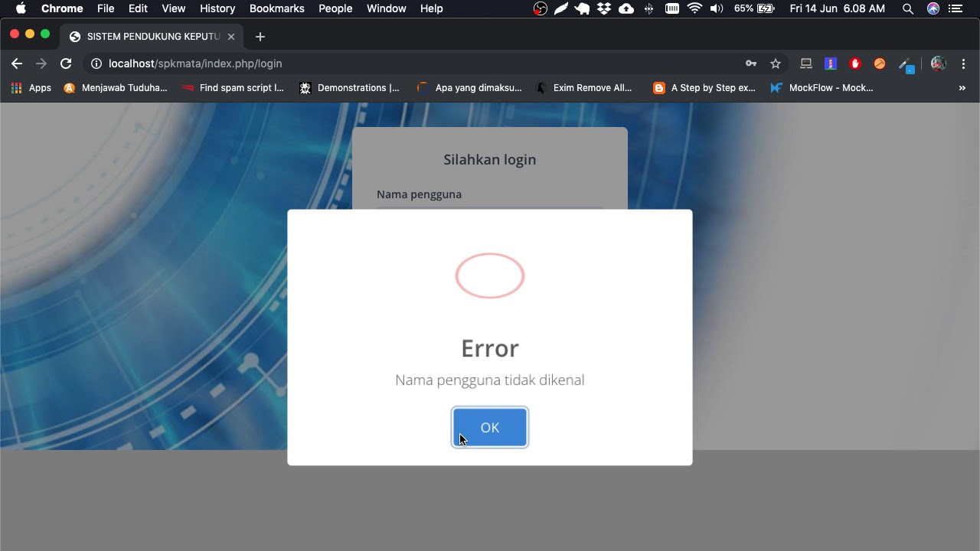Open the File menu
Image resolution: width=980 pixels, height=551 pixels.
(x=106, y=8)
